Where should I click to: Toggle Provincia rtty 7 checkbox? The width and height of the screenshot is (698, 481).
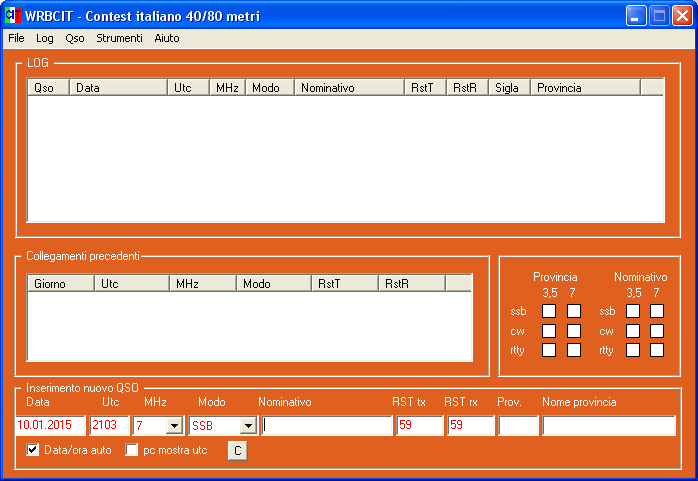[x=574, y=350]
